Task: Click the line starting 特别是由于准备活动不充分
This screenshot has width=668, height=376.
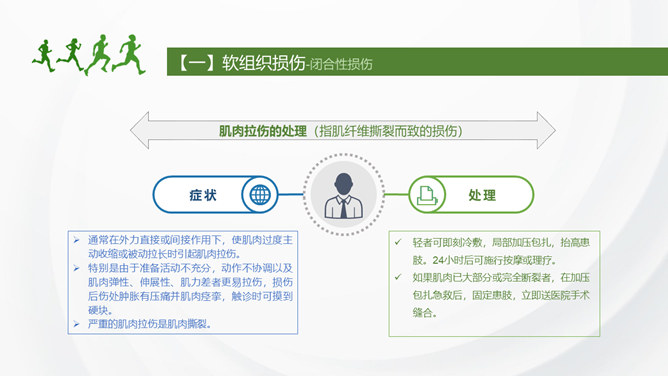Action: click(x=190, y=268)
